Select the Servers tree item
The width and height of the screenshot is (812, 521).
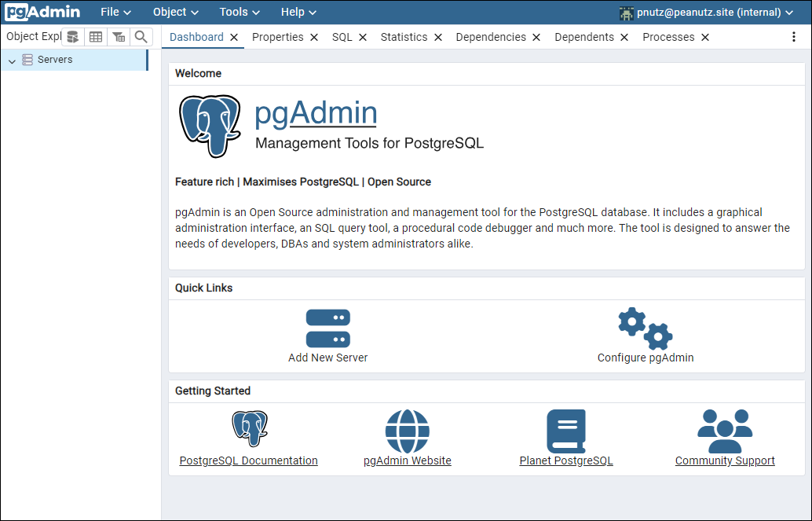coord(75,61)
